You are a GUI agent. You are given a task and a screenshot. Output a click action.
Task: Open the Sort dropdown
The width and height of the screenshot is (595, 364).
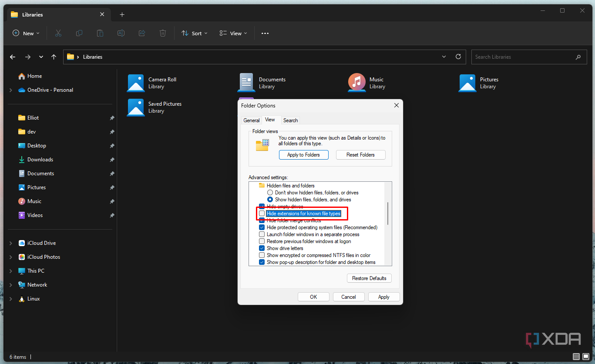[195, 33]
